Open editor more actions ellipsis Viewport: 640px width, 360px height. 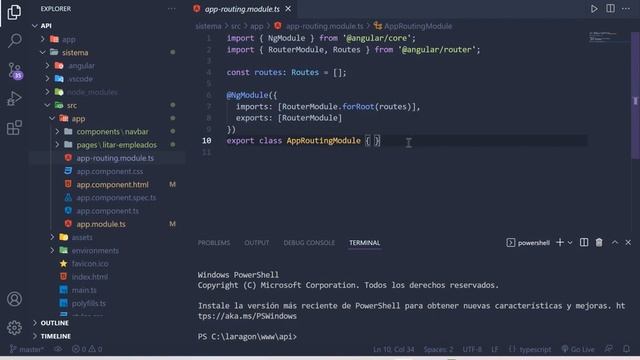tap(626, 9)
